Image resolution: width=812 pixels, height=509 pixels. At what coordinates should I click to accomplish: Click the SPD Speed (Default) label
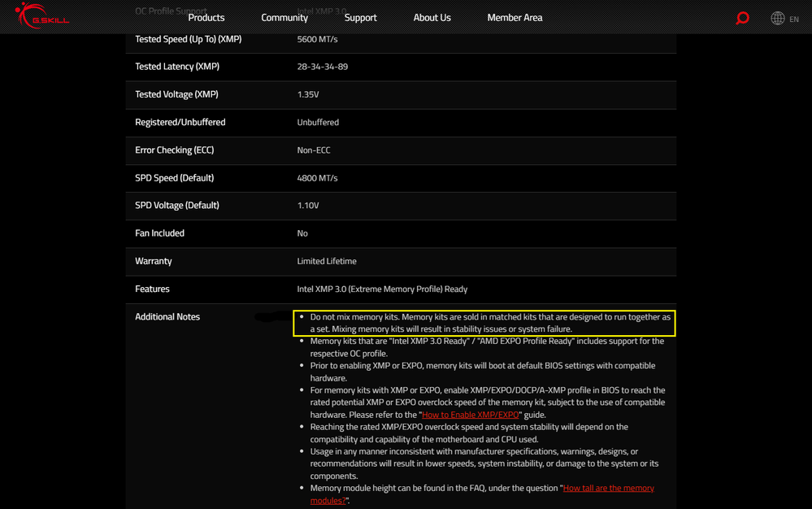click(175, 178)
